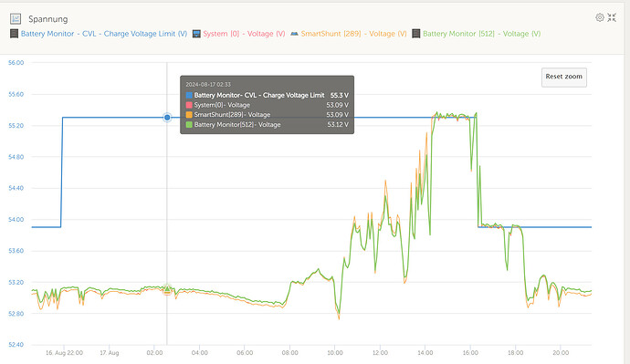Click the blue data point marker on the CVL line
Image resolution: width=630 pixels, height=364 pixels.
[x=167, y=117]
